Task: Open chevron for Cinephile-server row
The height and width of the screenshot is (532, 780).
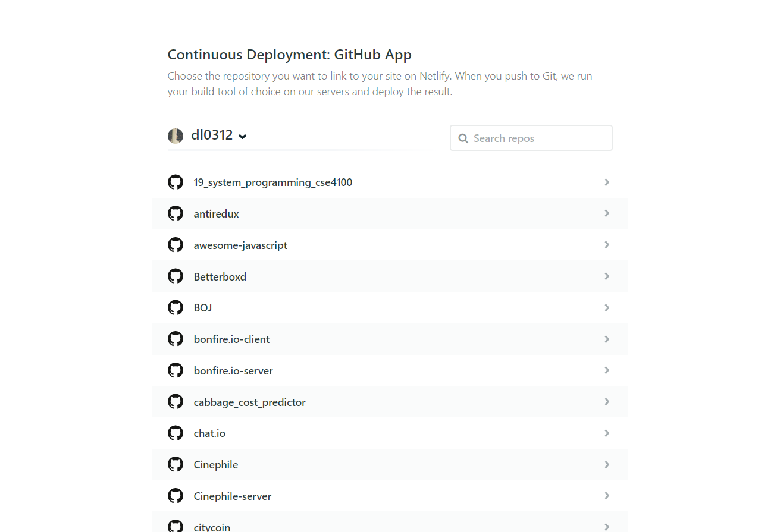Action: click(x=607, y=496)
